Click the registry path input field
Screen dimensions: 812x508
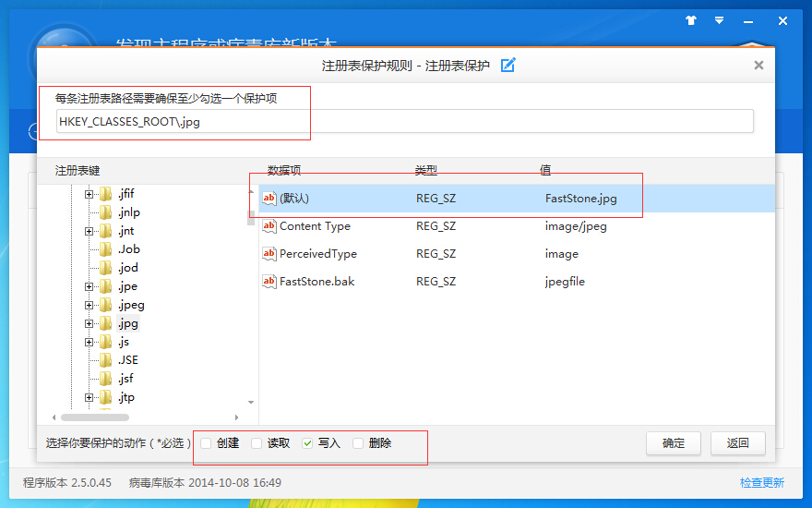coord(404,121)
